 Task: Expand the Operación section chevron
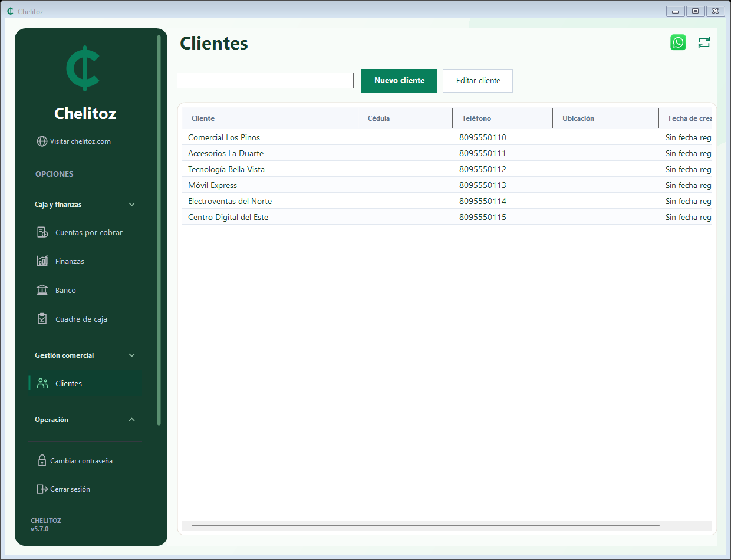click(x=132, y=420)
